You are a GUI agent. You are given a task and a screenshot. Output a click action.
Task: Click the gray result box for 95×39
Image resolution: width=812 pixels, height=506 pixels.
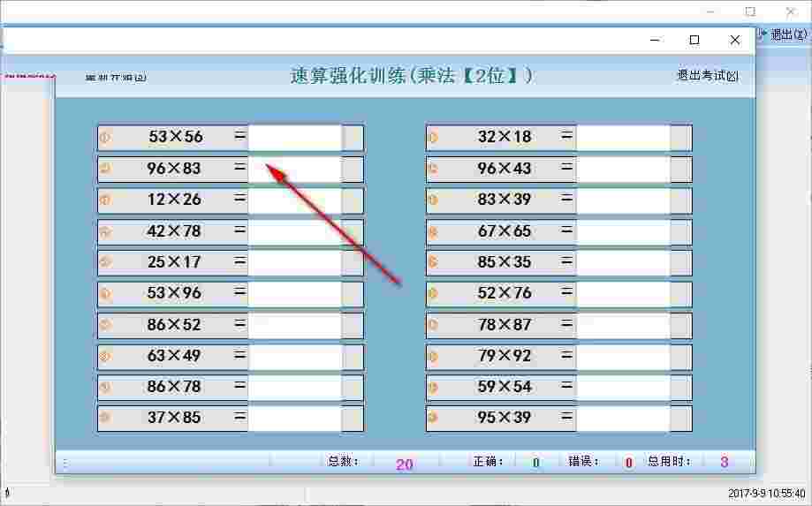point(680,419)
